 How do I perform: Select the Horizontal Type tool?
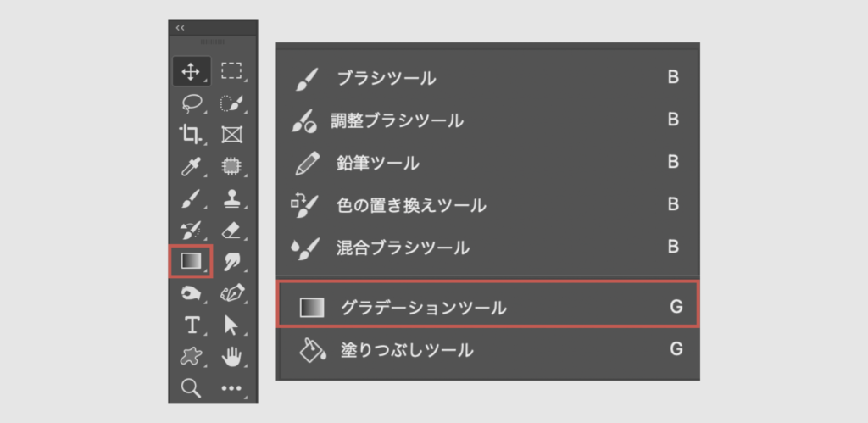[x=192, y=326]
